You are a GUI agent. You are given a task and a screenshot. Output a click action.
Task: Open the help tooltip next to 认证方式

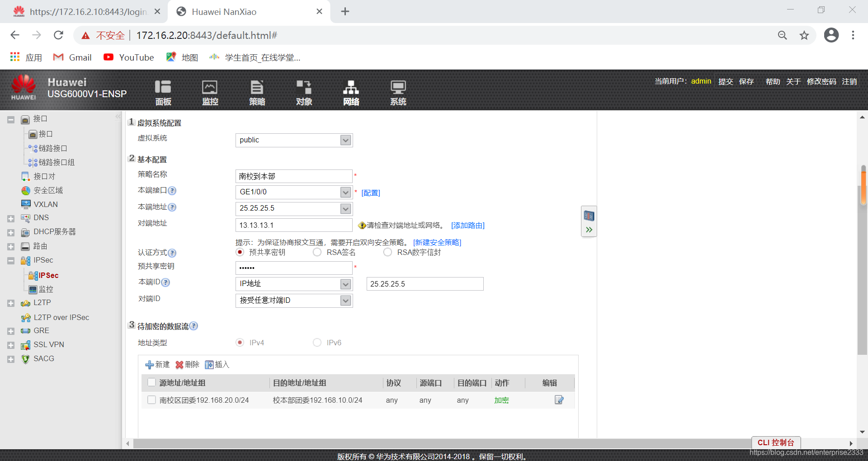[172, 253]
